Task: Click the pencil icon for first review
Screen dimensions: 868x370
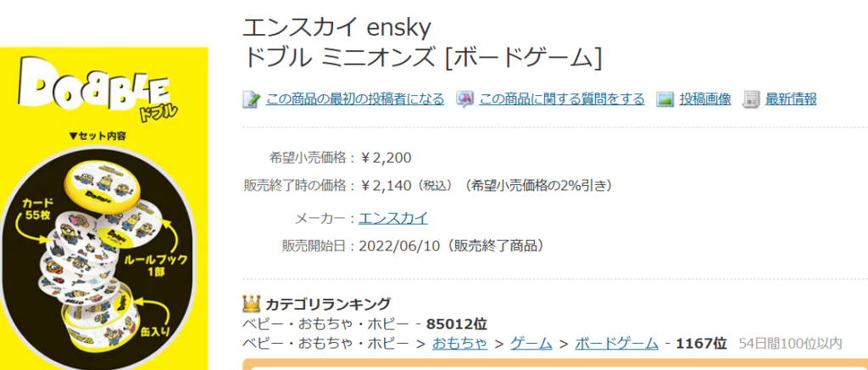Action: (x=251, y=99)
